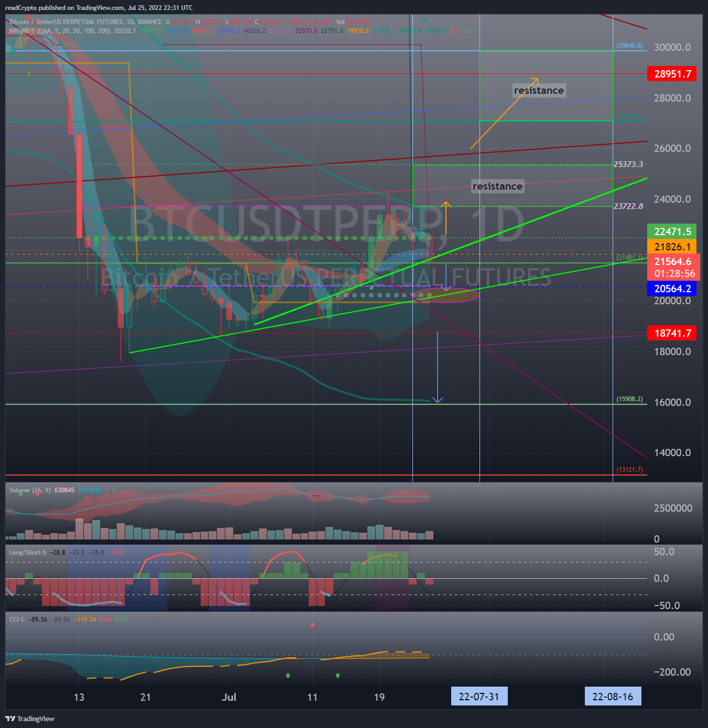Click the 24000.0 price axis label

(x=672, y=199)
